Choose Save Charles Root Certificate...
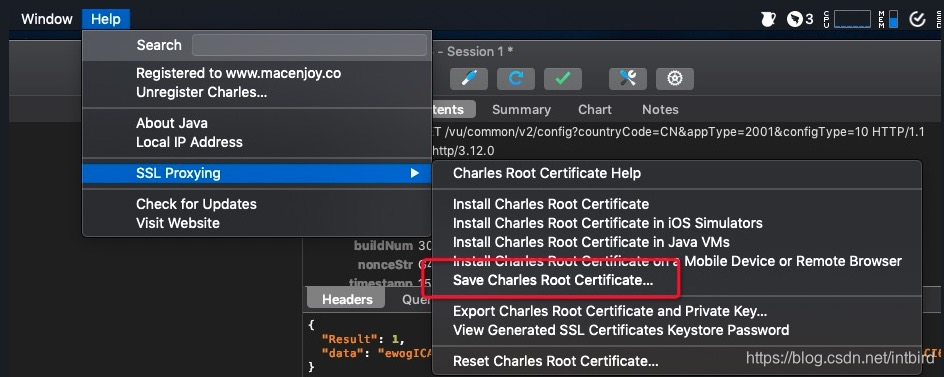This screenshot has height=377, width=944. [553, 281]
